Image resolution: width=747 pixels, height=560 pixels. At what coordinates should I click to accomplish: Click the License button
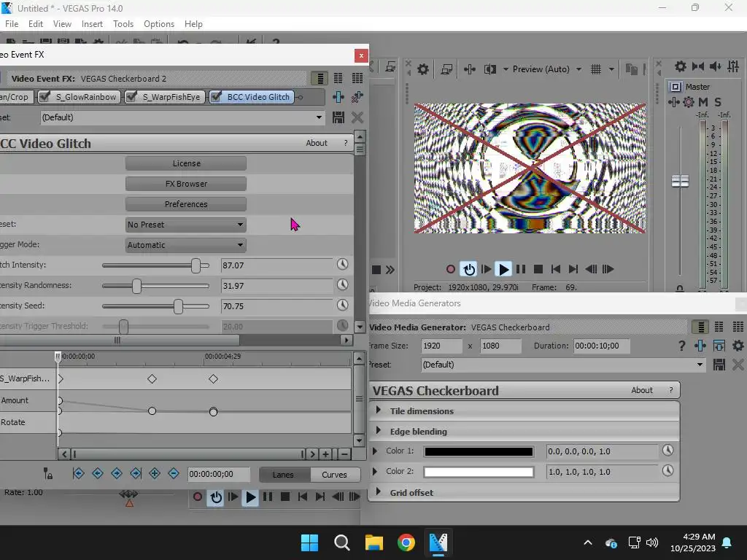point(186,163)
